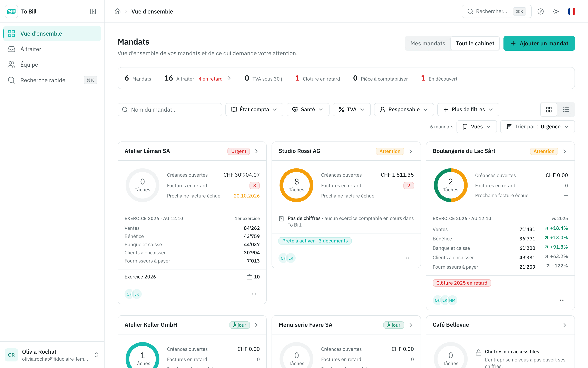Open Boulangerie du Lac Sàrl chevron
This screenshot has width=588, height=368.
565,151
